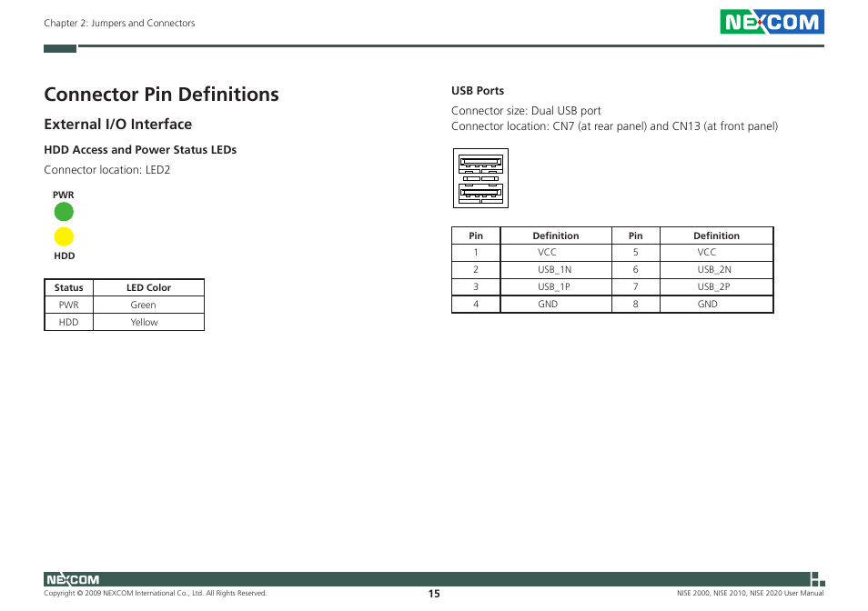Expand the USB Ports section

[x=477, y=90]
